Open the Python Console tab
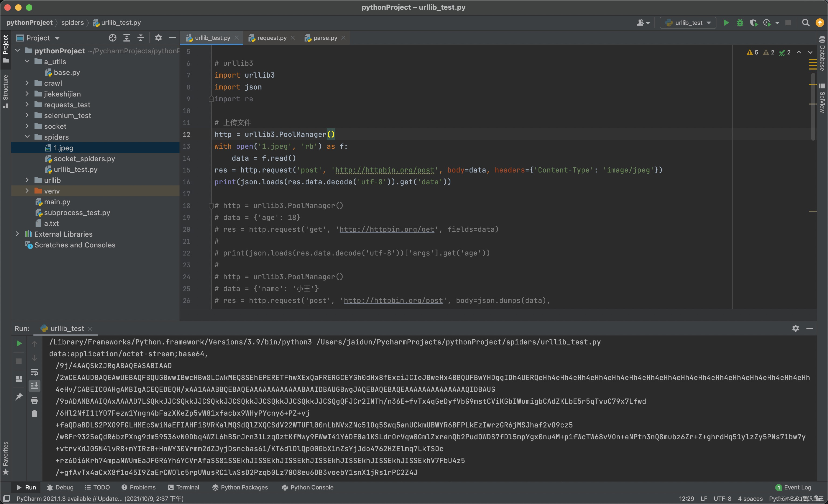 [x=308, y=487]
